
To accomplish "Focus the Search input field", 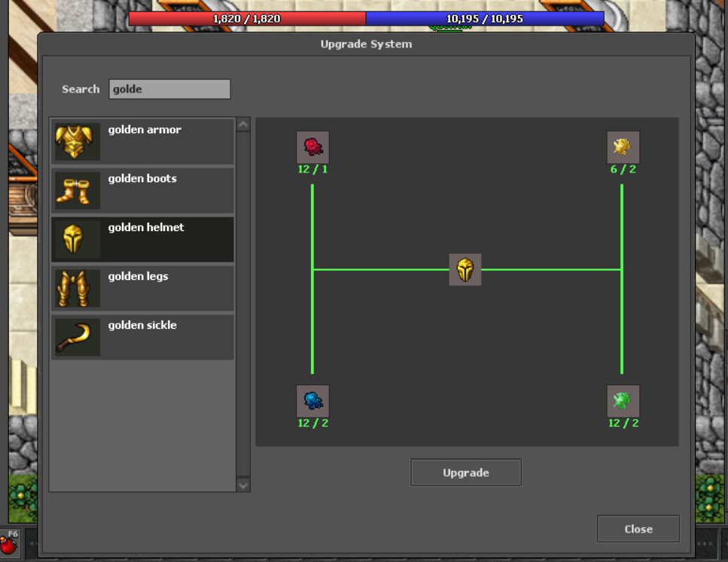I will (169, 89).
